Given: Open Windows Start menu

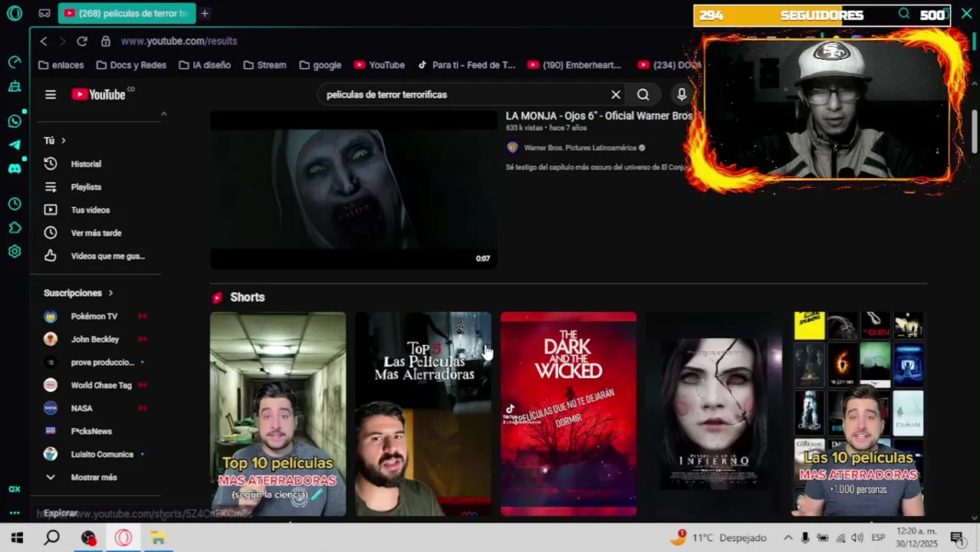Looking at the screenshot, I should click(17, 537).
